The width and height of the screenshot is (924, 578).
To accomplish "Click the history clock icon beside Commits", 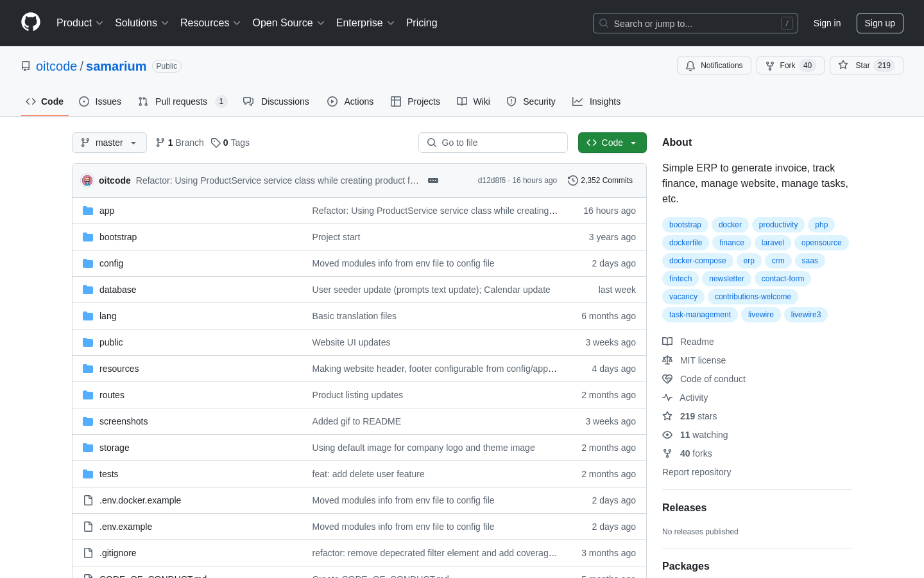I will click(573, 180).
